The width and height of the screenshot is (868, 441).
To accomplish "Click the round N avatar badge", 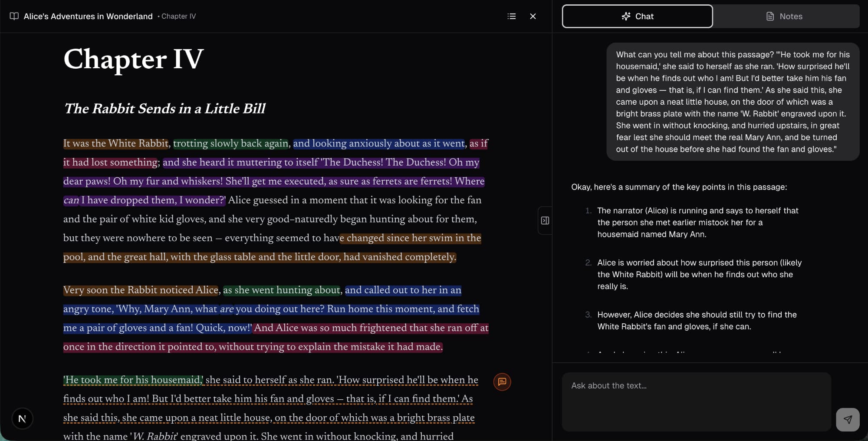I will pos(22,418).
